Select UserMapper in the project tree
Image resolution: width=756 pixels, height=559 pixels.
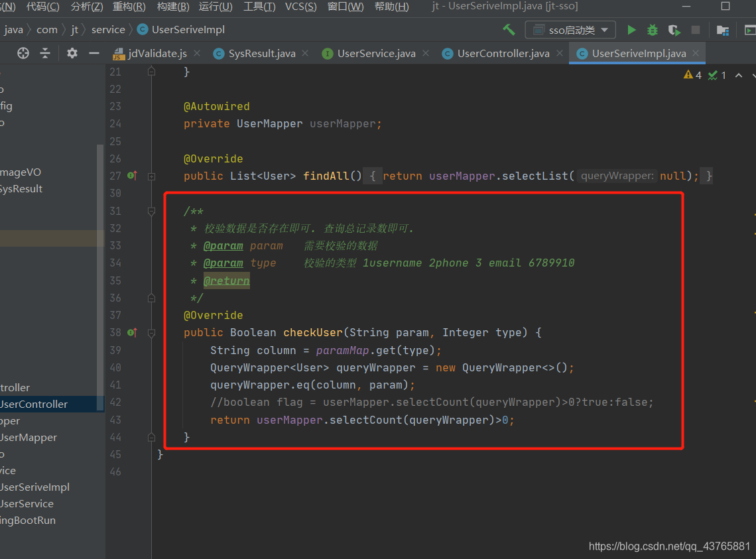tap(29, 438)
